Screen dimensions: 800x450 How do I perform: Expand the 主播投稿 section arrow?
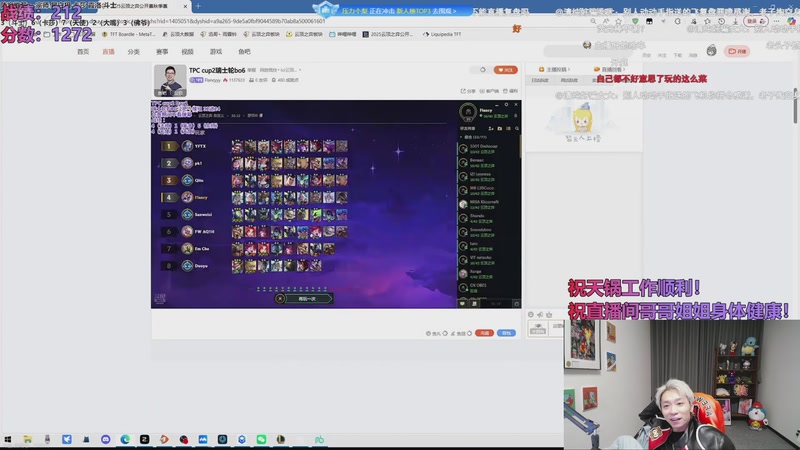568,69
